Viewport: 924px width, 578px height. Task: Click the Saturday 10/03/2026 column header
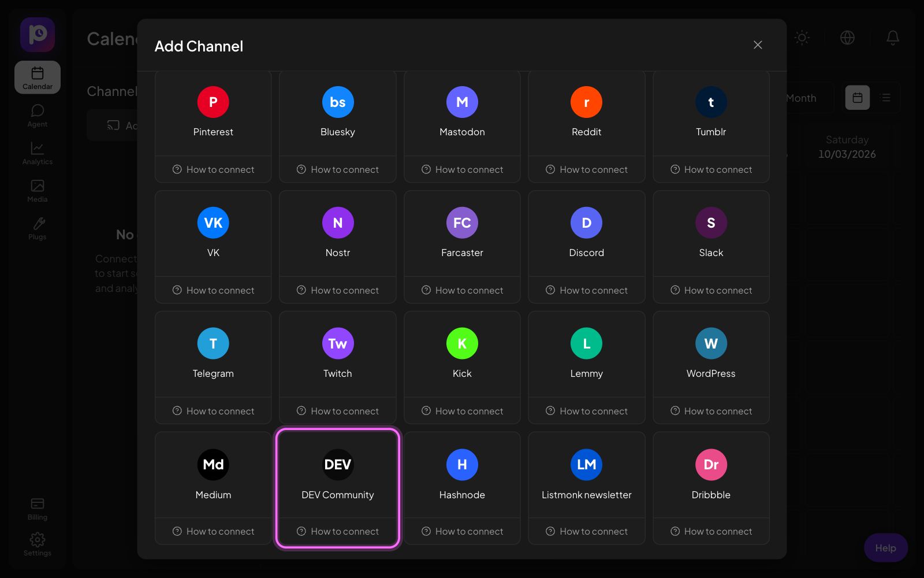847,147
